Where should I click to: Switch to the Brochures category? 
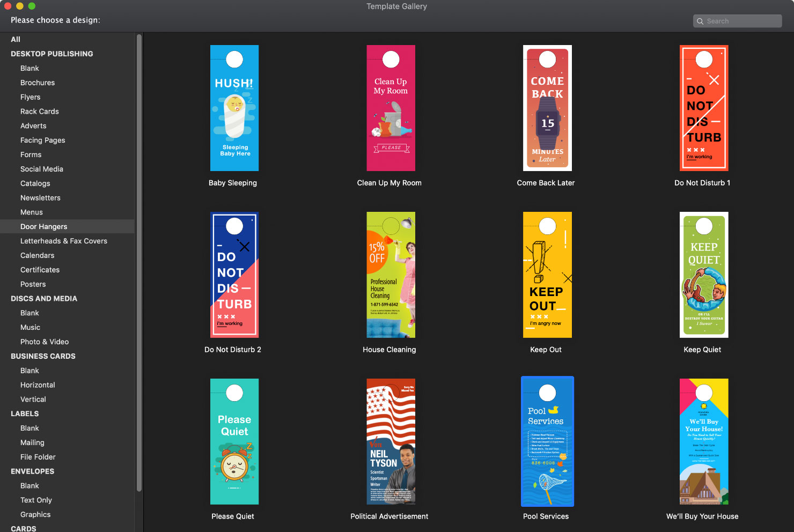click(38, 83)
